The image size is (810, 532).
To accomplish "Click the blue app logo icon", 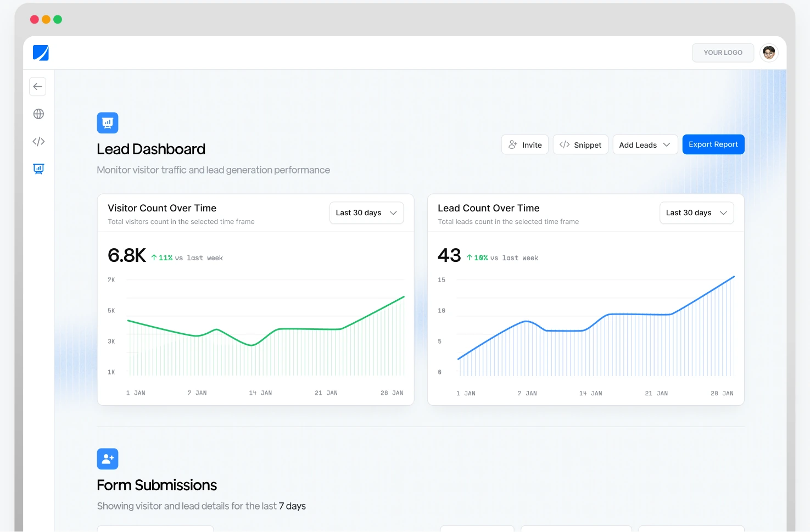I will pyautogui.click(x=41, y=53).
